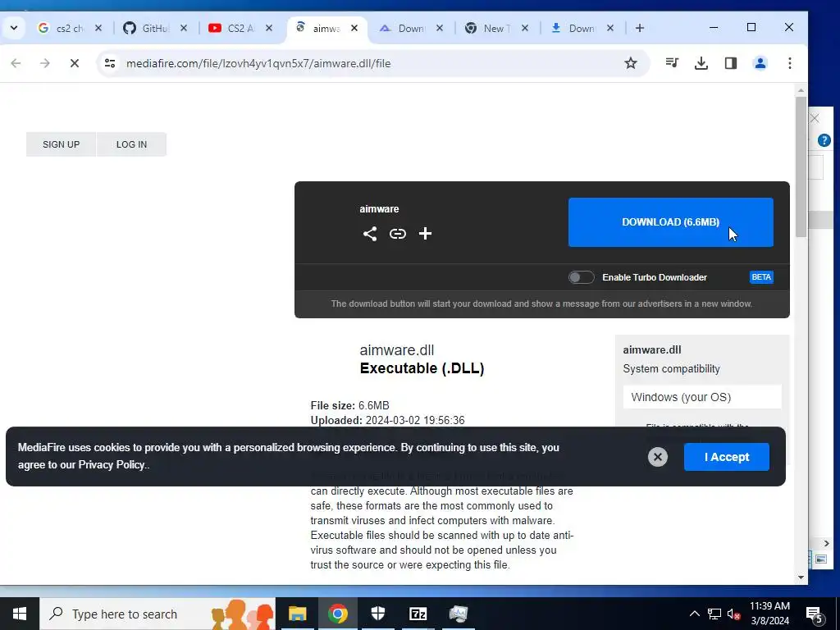Close the GitHub tab

coord(184,28)
